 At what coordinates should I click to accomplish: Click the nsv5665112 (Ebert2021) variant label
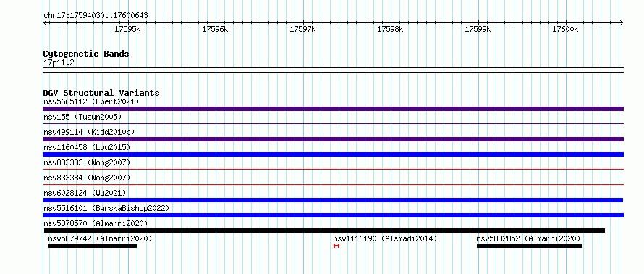[91, 101]
